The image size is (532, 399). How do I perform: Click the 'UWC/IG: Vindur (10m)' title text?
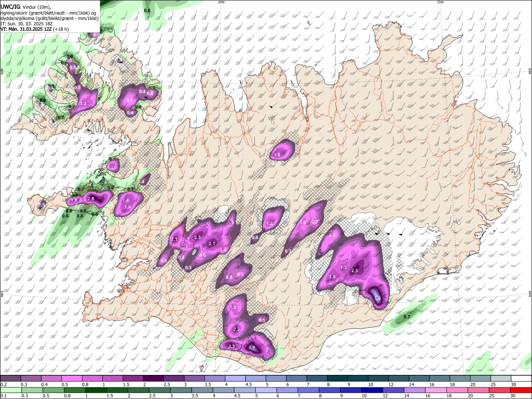point(26,7)
